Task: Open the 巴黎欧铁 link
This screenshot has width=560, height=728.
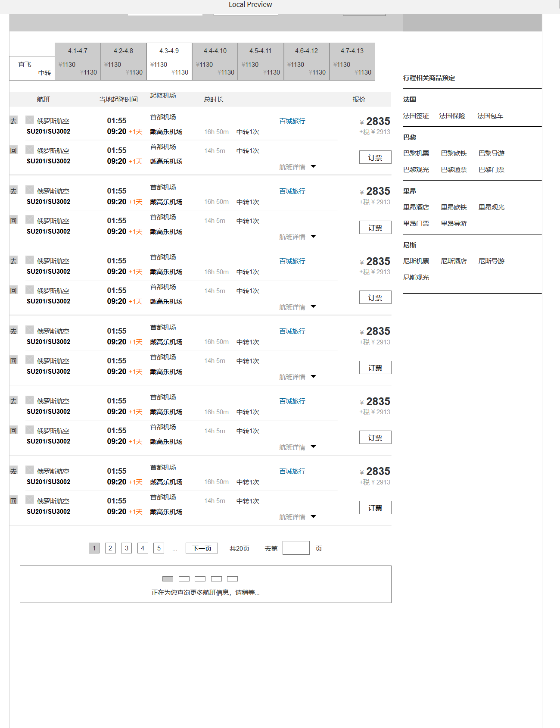Action: click(454, 153)
